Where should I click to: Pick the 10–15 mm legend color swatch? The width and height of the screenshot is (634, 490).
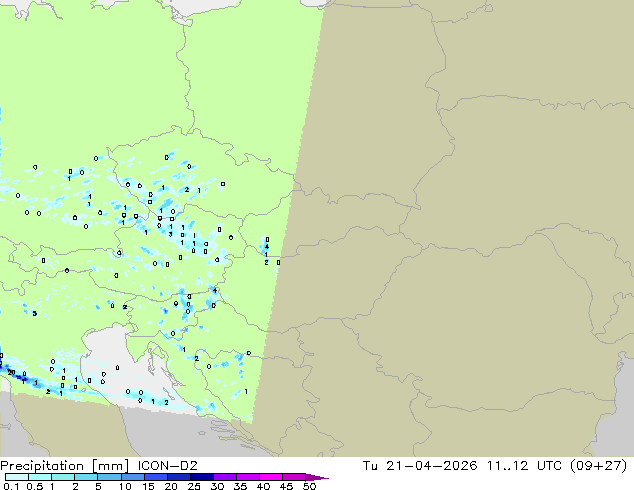pos(132,477)
